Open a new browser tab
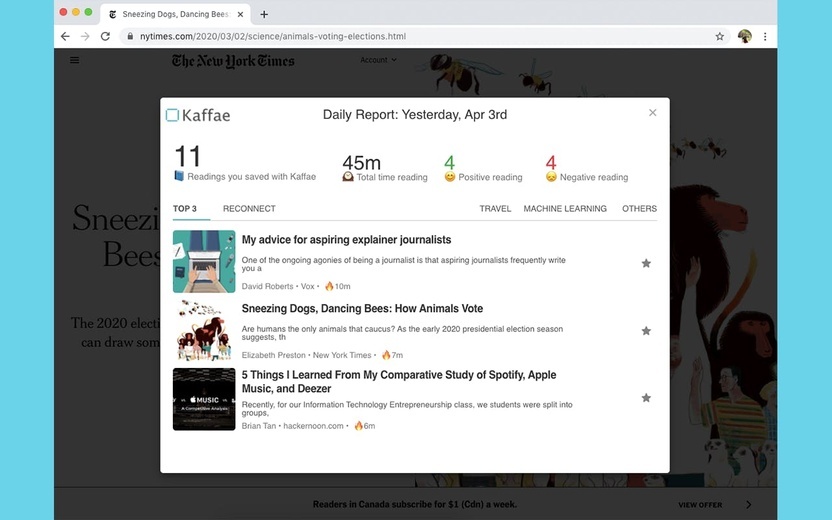 point(264,14)
